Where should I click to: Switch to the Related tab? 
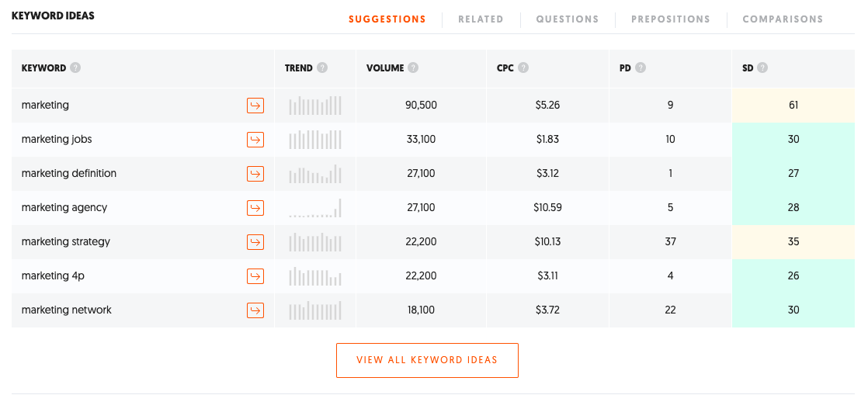click(x=481, y=19)
